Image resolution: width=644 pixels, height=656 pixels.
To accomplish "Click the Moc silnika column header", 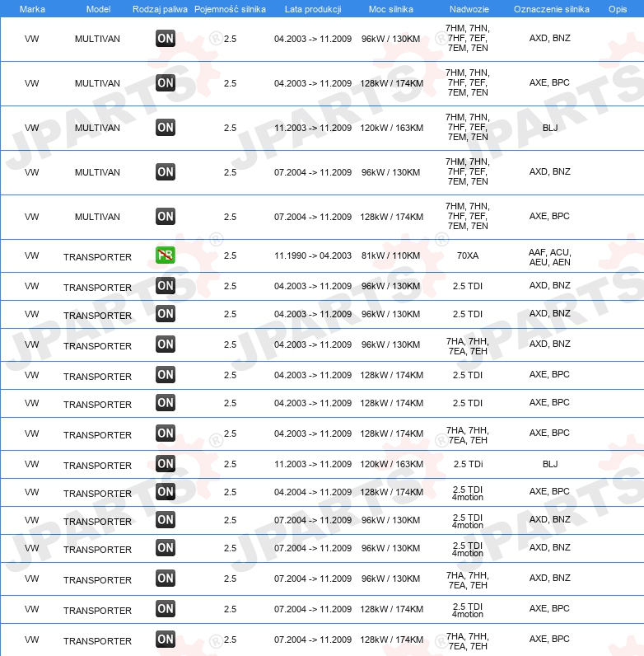I will tap(391, 9).
